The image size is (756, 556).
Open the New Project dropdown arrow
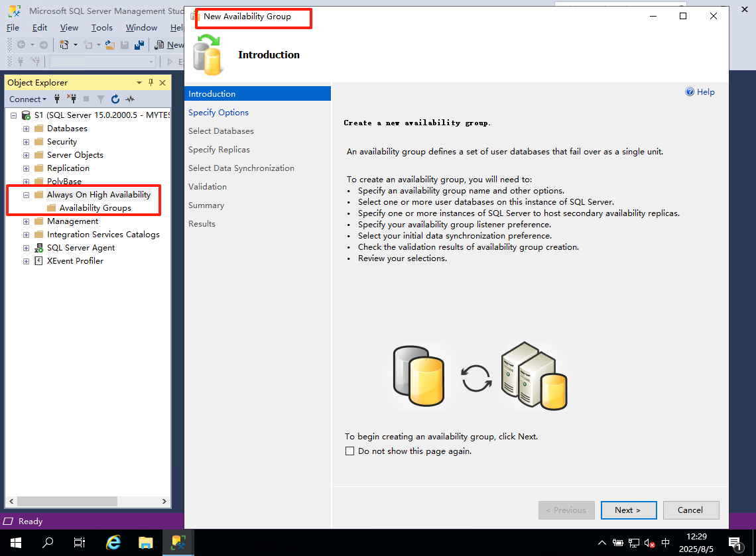pyautogui.click(x=76, y=45)
